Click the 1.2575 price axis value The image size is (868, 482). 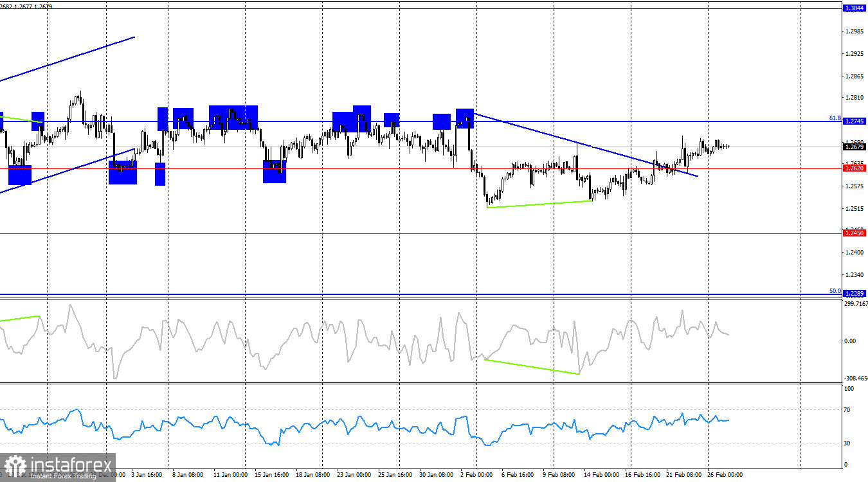coord(855,186)
